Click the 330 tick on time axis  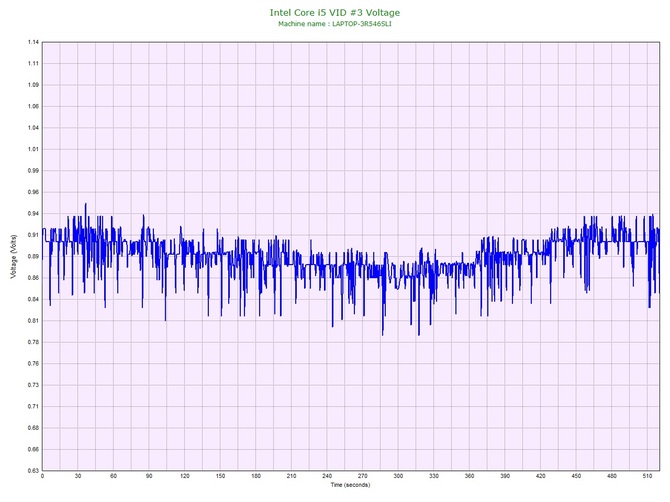(x=434, y=476)
